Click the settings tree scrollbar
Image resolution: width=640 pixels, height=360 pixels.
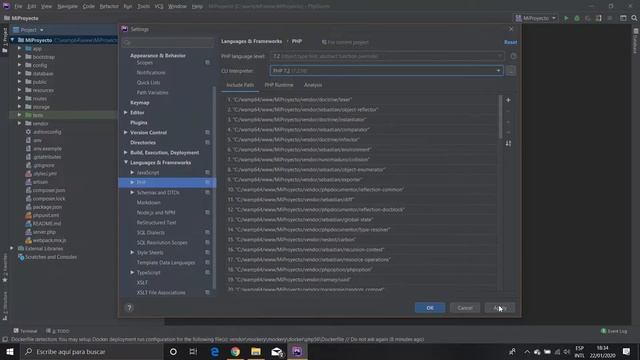pyautogui.click(x=214, y=188)
